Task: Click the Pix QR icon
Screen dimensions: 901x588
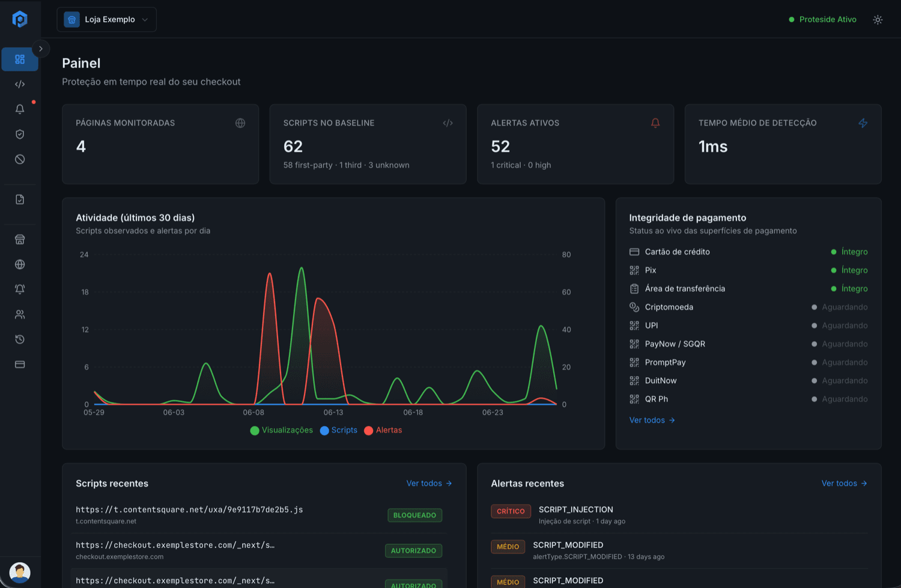Action: click(634, 270)
